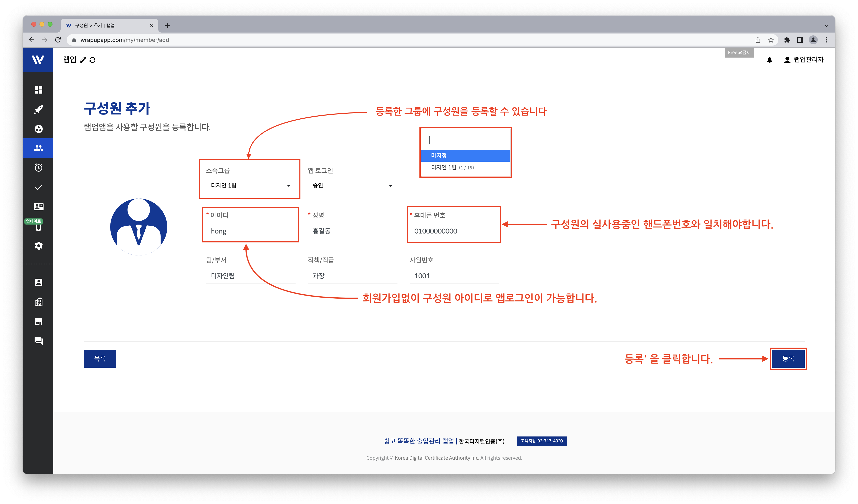The width and height of the screenshot is (858, 504).
Task: Open the alarm clock icon in sidebar
Action: coord(38,168)
